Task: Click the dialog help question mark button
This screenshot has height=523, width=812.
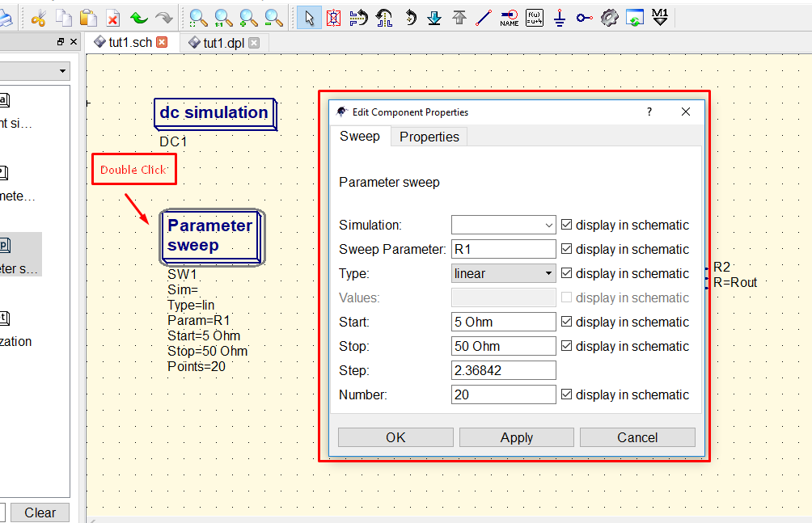Action: point(649,112)
